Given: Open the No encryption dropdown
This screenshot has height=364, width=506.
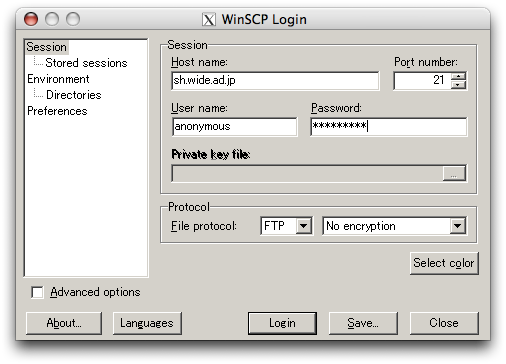Looking at the screenshot, I should [x=394, y=226].
